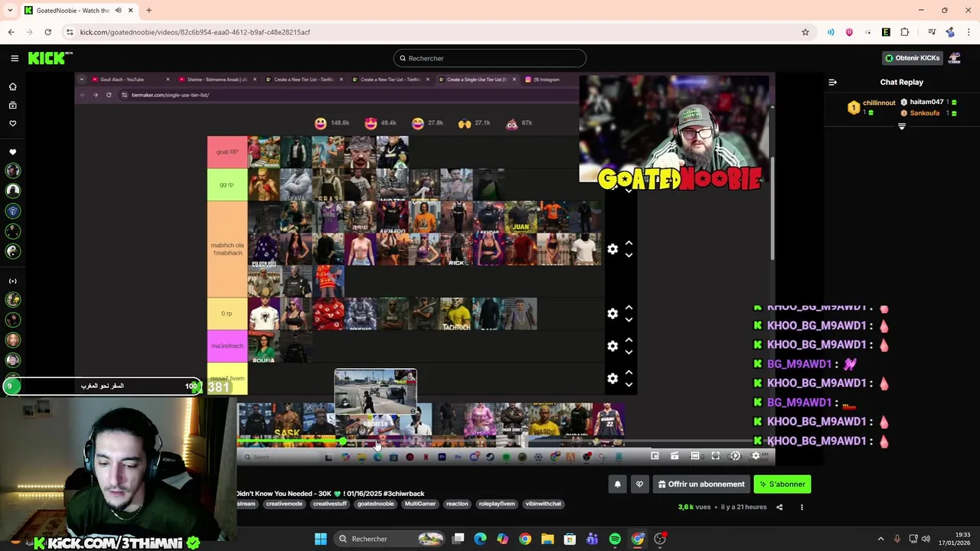Screen dimensions: 980x551
Task: Click the Rechercher search field on Kick
Action: 490,58
